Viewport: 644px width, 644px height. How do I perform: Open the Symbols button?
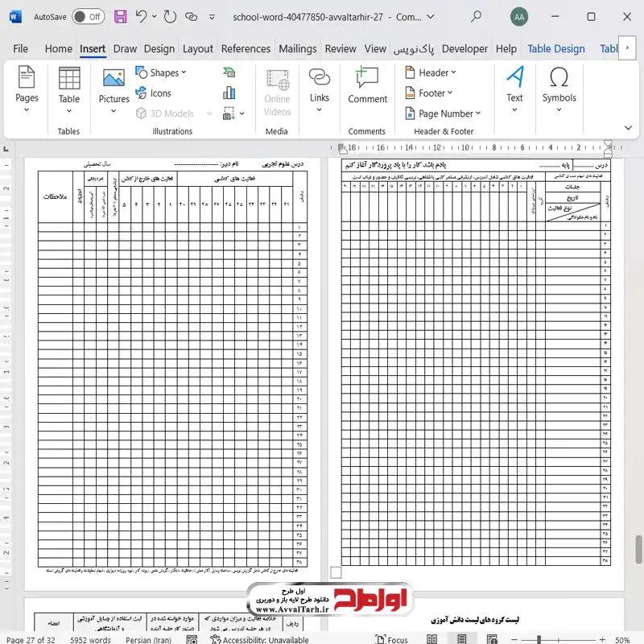click(559, 89)
